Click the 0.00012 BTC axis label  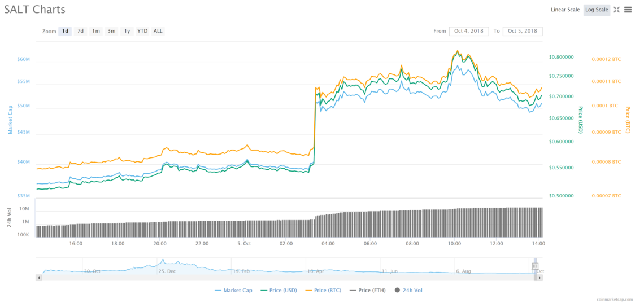tap(606, 59)
